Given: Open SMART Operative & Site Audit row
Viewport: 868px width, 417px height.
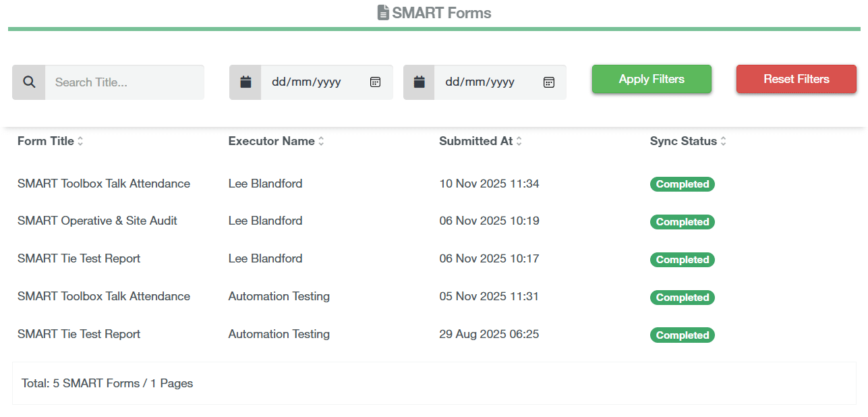Looking at the screenshot, I should [x=97, y=221].
